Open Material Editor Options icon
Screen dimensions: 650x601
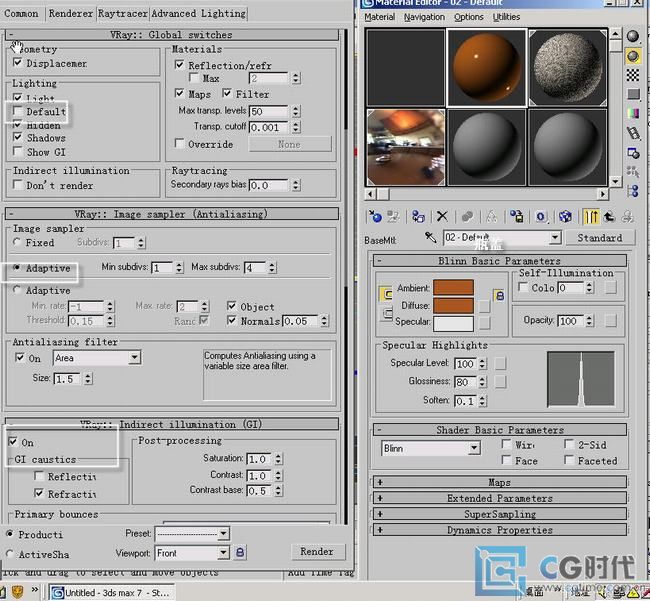coord(633,153)
